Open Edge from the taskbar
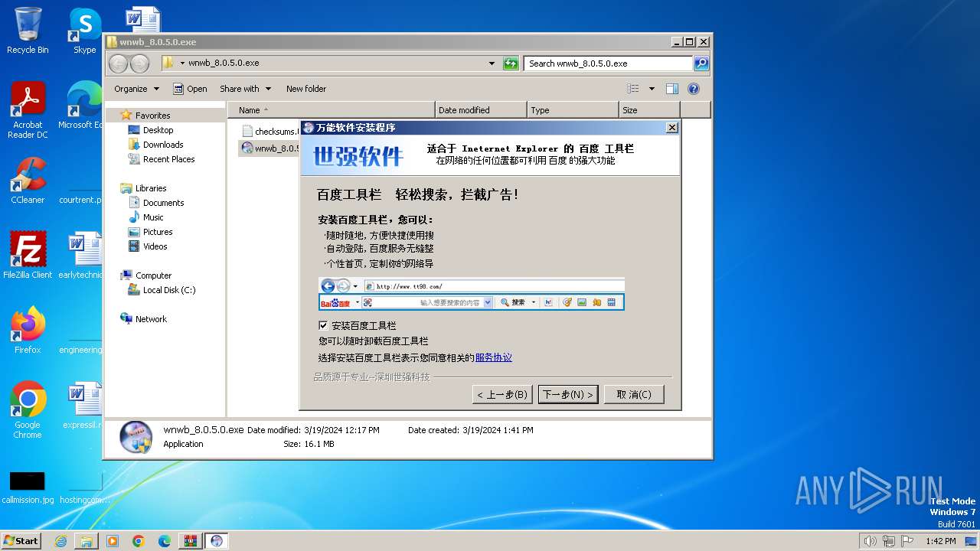Screen dimensions: 980x551 (165, 541)
